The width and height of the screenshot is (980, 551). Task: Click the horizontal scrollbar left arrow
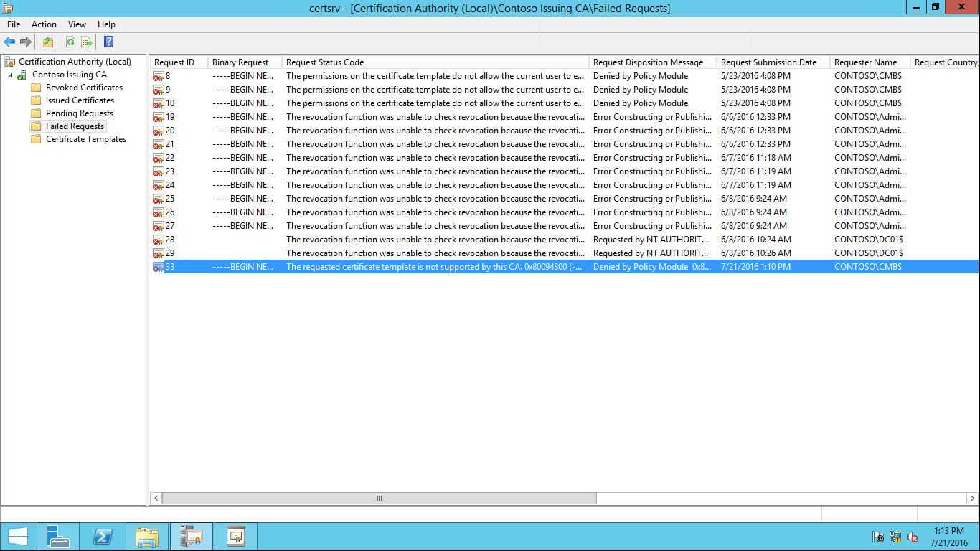pos(156,498)
